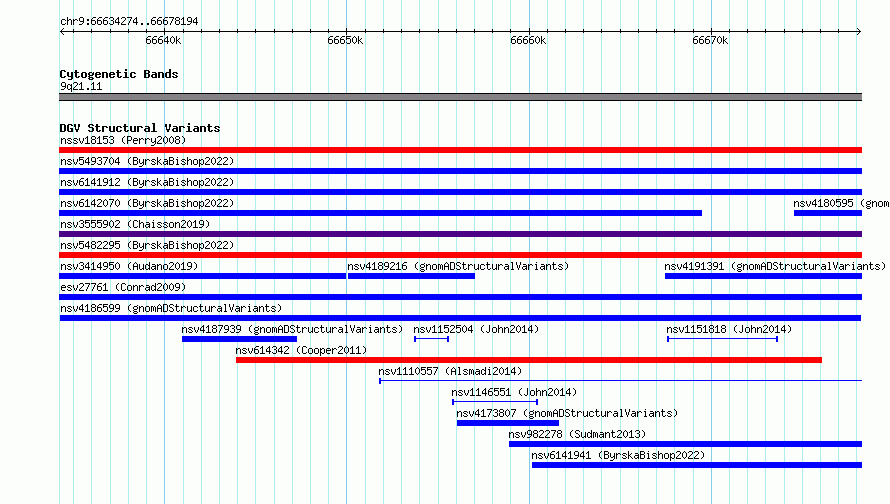Open nsv1110557 (Alsmadi2014) label

tap(450, 371)
